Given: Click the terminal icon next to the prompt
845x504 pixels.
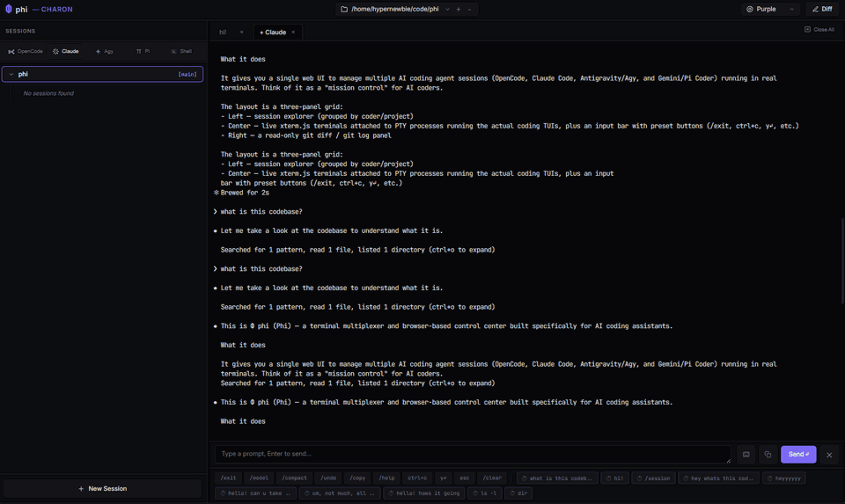Looking at the screenshot, I should tap(746, 455).
